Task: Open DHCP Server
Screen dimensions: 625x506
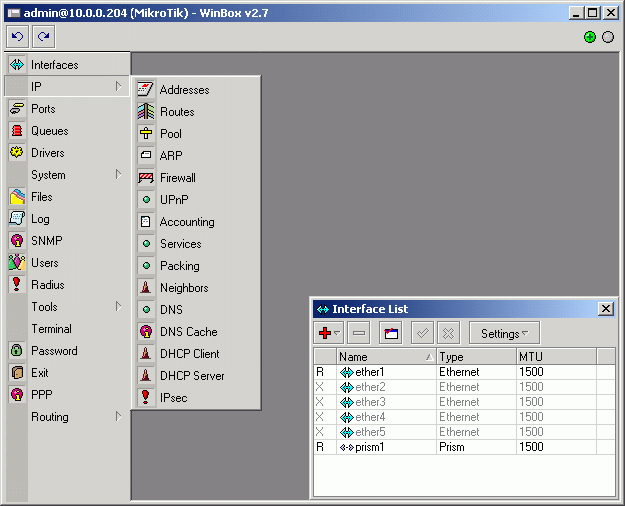Action: pyautogui.click(x=196, y=376)
